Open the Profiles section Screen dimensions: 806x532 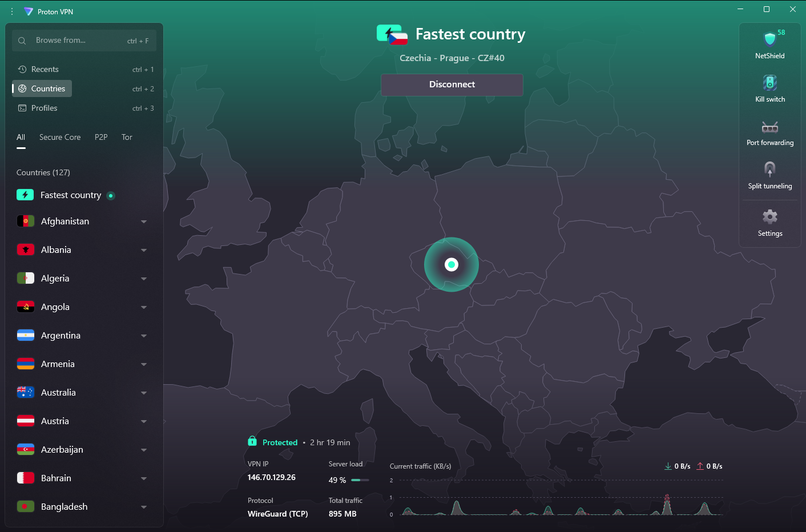(x=44, y=108)
